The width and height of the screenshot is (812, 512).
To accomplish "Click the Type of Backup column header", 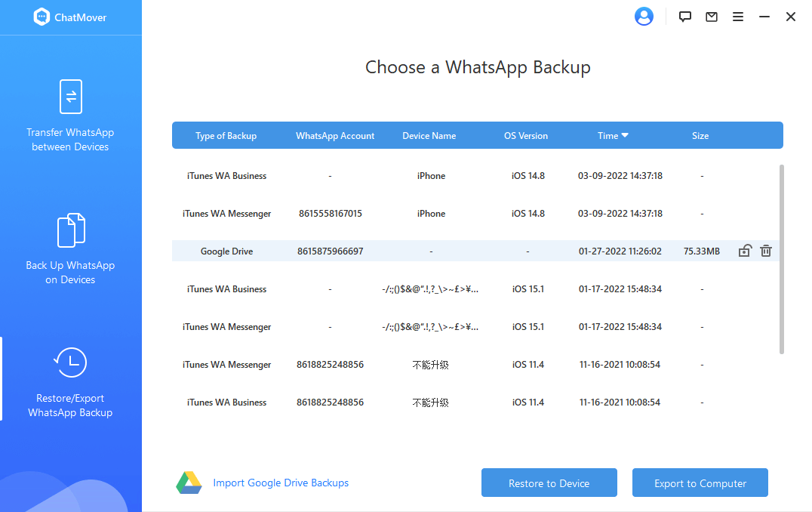I will point(226,136).
